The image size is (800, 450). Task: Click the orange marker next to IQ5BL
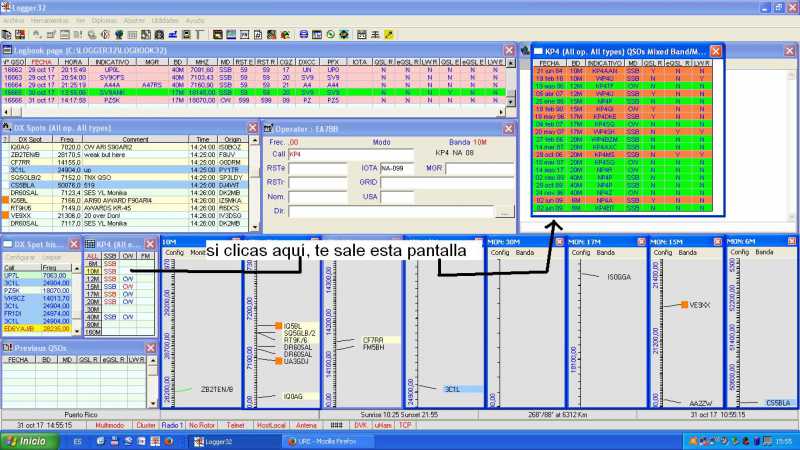coord(279,326)
